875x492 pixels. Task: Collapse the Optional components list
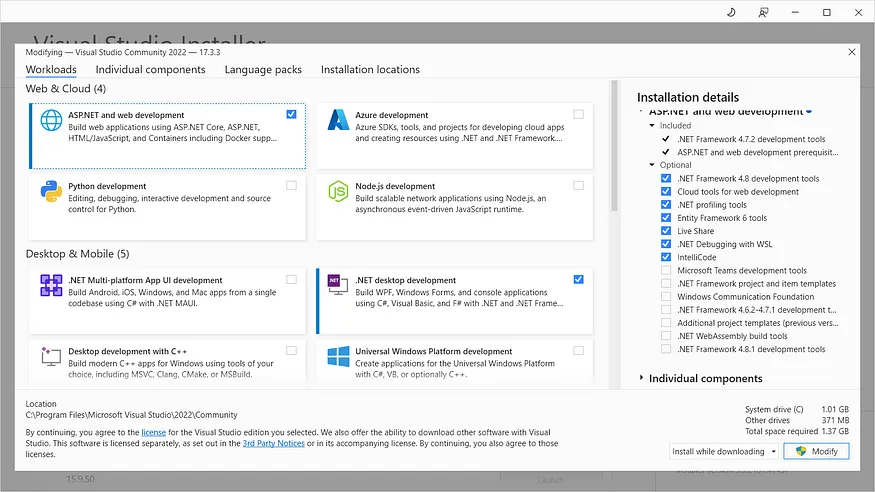click(652, 165)
